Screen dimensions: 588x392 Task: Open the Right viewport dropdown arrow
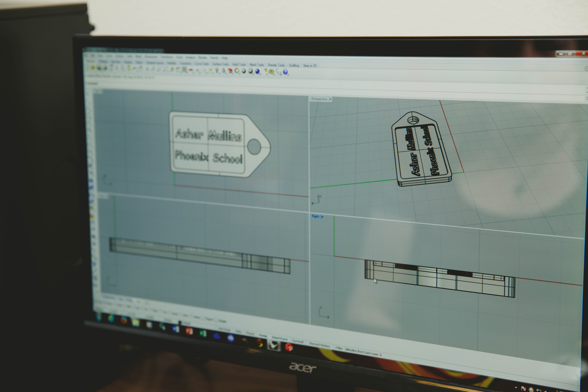[x=322, y=217]
